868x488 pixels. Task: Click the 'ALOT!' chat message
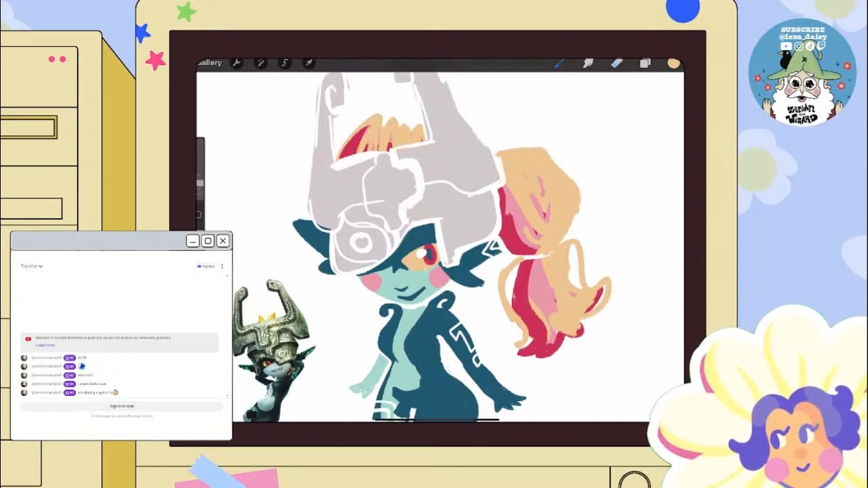pyautogui.click(x=82, y=357)
